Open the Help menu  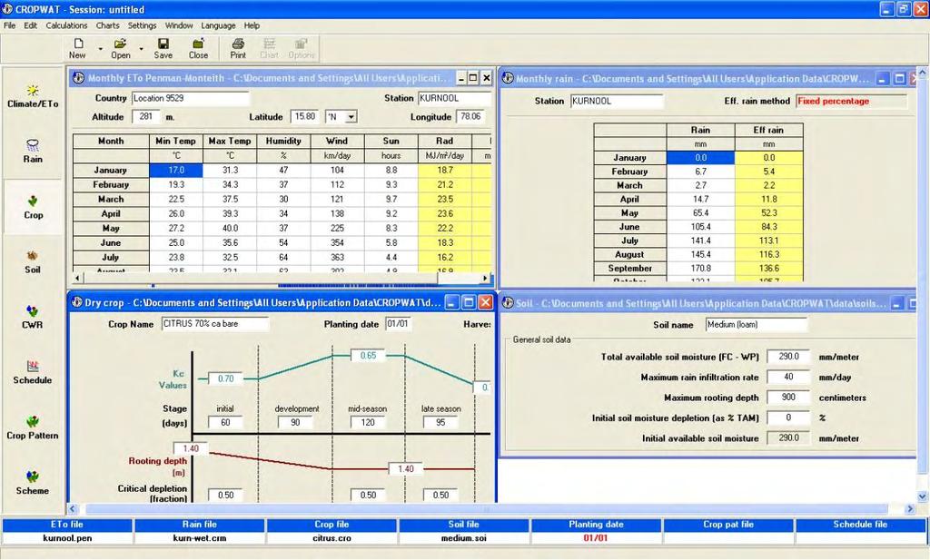coord(252,25)
